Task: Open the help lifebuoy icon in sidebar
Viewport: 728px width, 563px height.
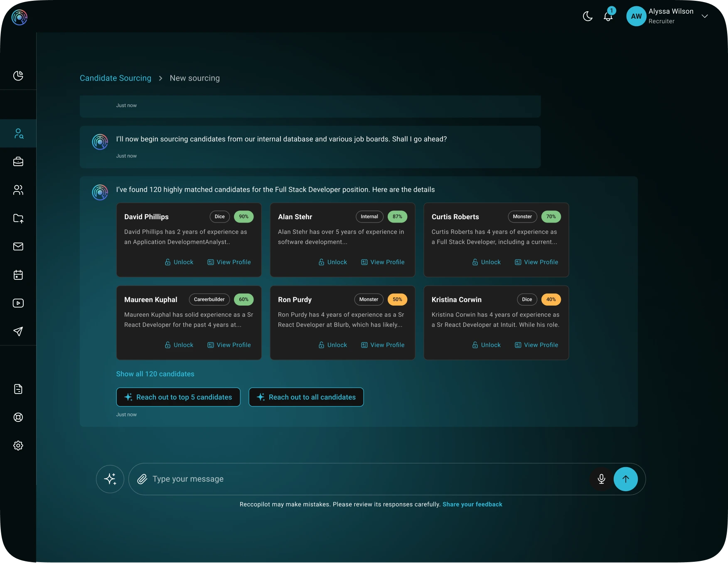Action: 18,418
